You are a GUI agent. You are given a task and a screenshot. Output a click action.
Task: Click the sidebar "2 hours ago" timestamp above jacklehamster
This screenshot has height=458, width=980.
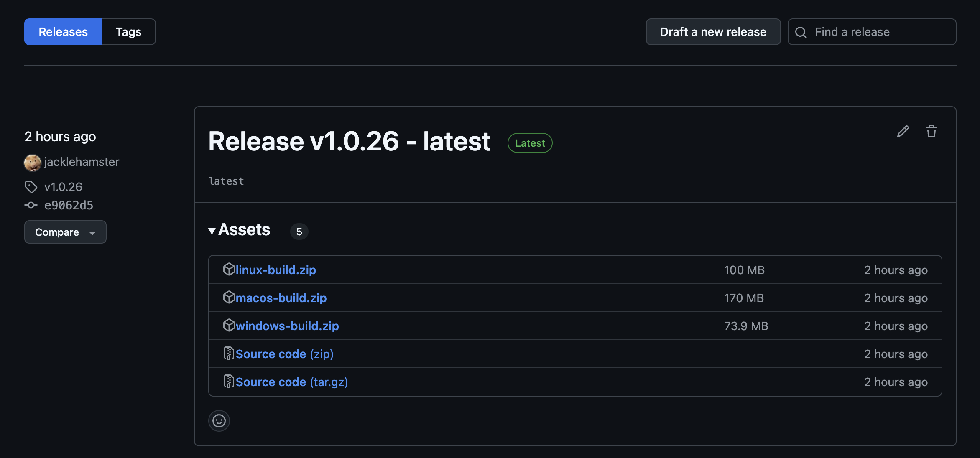click(x=60, y=137)
